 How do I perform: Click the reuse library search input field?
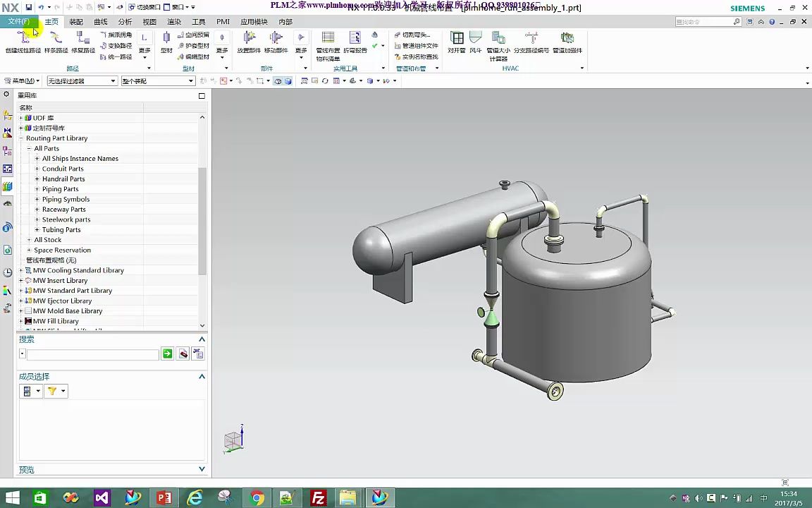pyautogui.click(x=92, y=354)
